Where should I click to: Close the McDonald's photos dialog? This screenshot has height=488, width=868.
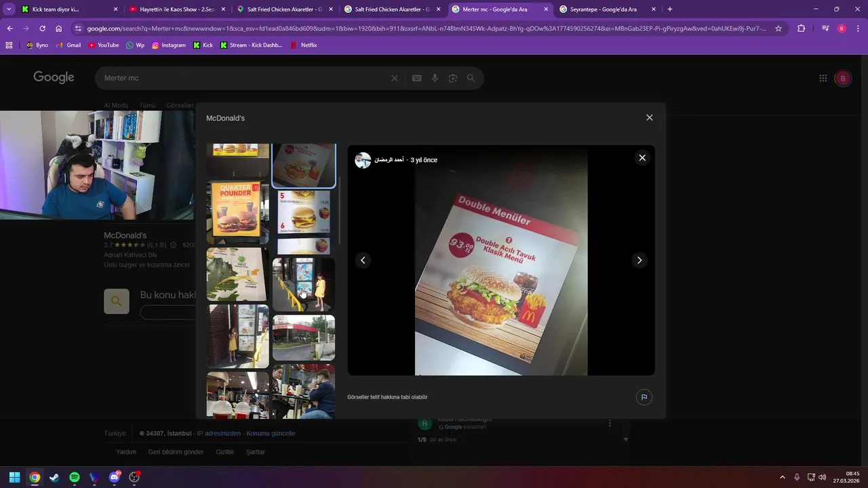[x=649, y=117]
